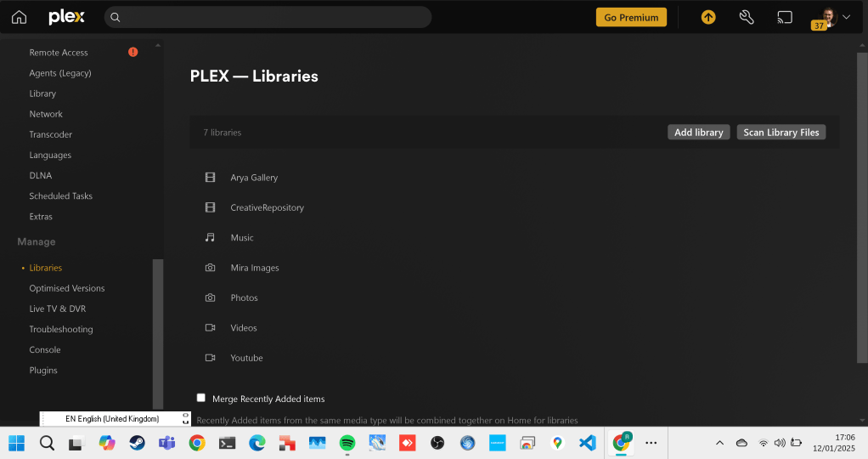Screen dimensions: 868x459
Task: Open Google Maps from taskbar
Action: click(557, 443)
